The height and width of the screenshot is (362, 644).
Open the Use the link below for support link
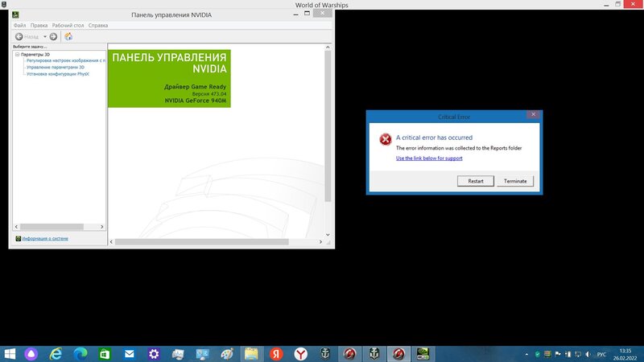tap(429, 158)
